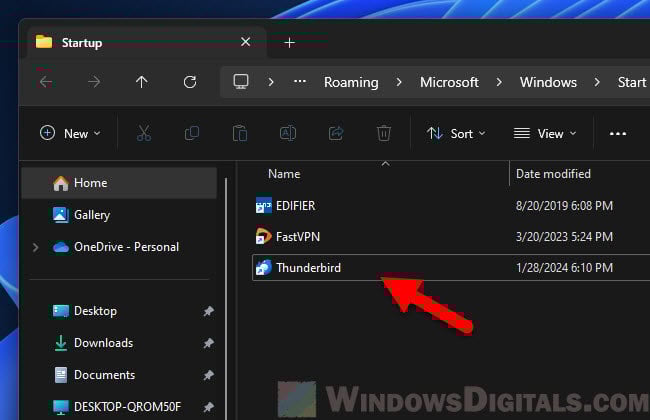Image resolution: width=650 pixels, height=420 pixels.
Task: Open the New item dropdown
Action: coord(70,134)
